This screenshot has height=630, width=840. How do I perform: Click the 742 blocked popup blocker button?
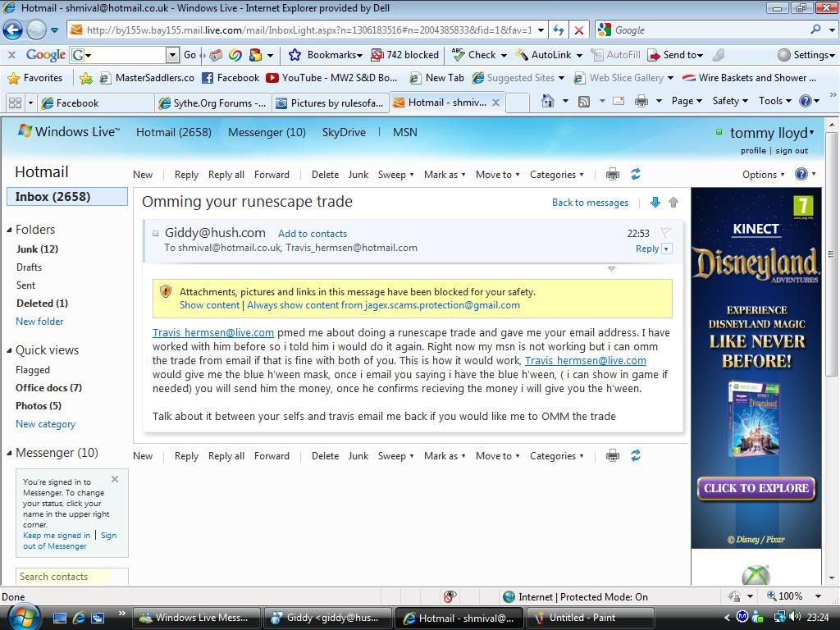pyautogui.click(x=405, y=55)
